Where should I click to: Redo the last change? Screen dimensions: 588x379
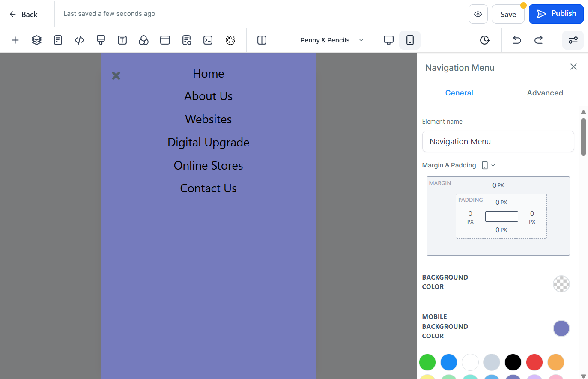538,40
